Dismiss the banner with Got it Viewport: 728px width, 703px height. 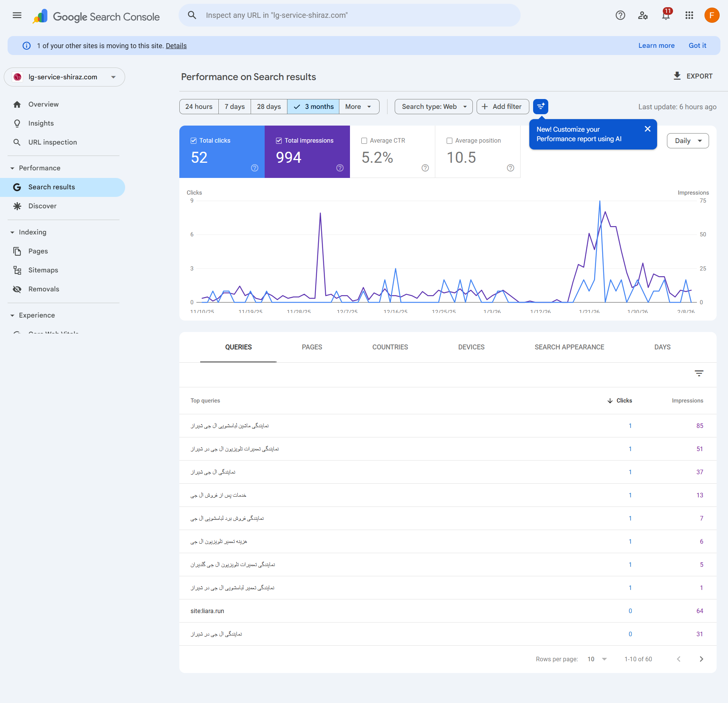click(697, 46)
